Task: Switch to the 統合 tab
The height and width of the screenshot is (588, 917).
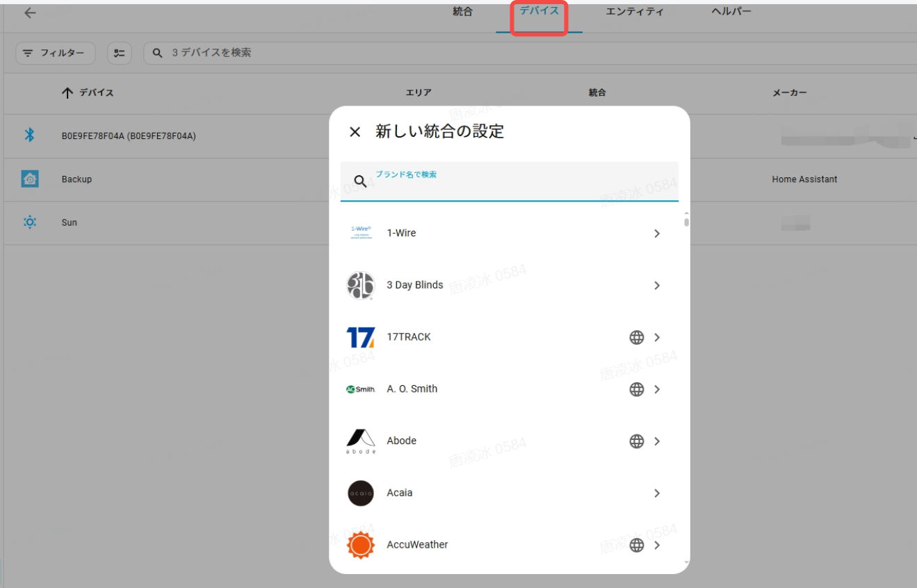Action: (x=462, y=12)
